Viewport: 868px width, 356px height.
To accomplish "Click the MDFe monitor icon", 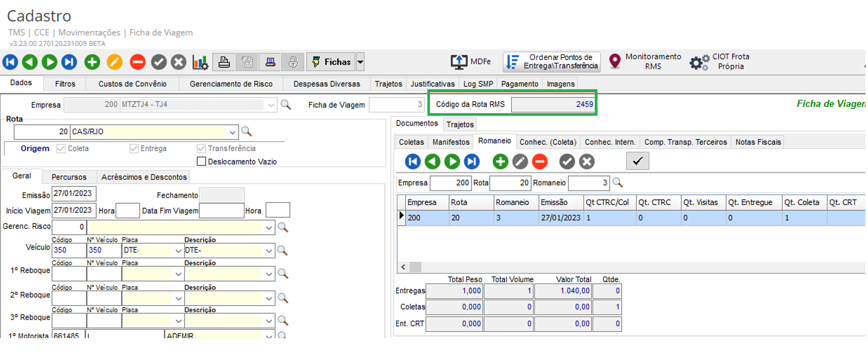I will (x=459, y=62).
